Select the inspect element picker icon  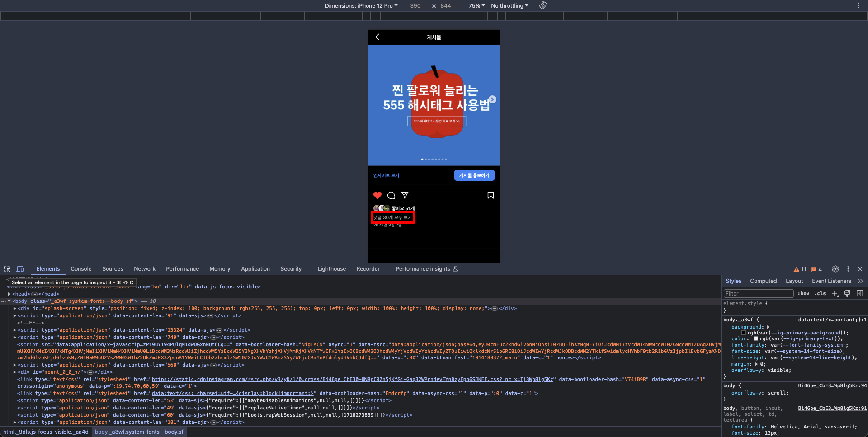pyautogui.click(x=7, y=269)
